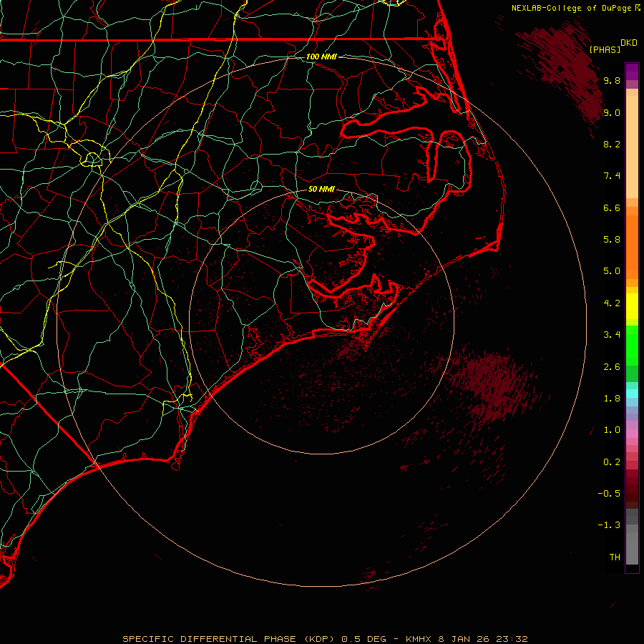Screen dimensions: 644x644
Task: Click the 4.2 color scale label
Action: 612,303
